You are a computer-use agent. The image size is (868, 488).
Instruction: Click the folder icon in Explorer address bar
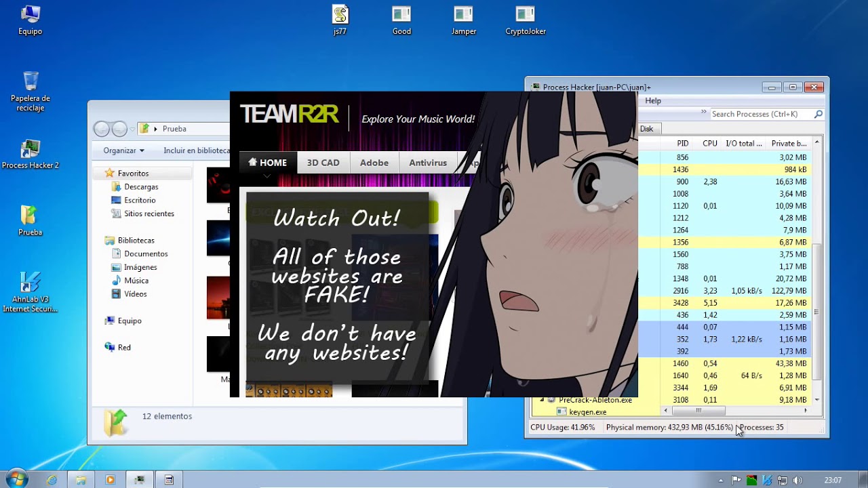pos(144,129)
